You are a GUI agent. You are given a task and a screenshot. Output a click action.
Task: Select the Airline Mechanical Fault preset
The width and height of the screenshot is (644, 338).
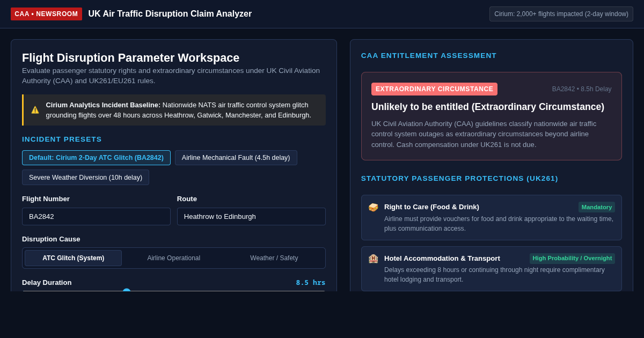(x=236, y=158)
